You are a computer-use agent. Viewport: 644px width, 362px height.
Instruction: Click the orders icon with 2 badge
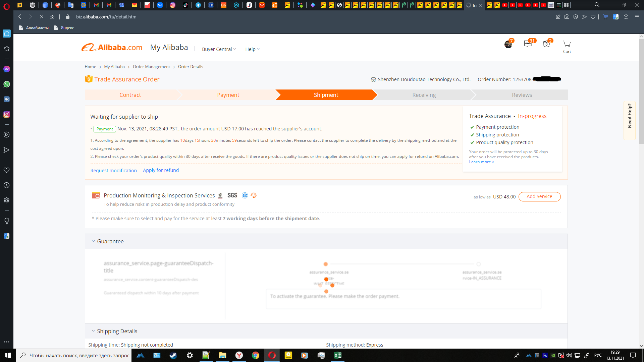[547, 44]
